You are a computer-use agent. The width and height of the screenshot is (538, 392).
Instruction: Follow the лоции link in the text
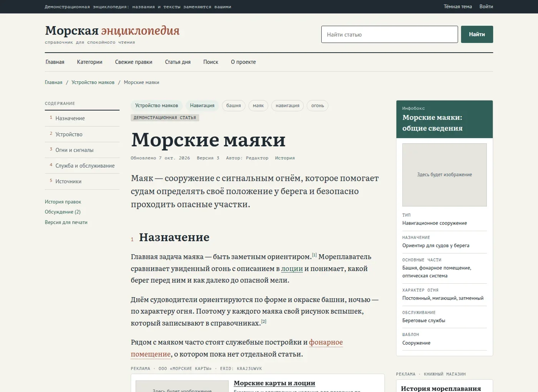[292, 269]
